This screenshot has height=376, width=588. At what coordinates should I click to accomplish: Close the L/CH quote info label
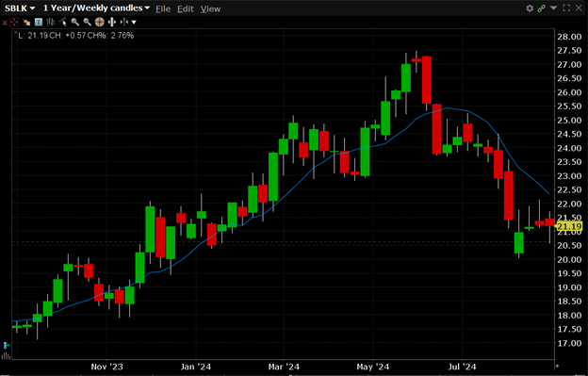point(15,33)
